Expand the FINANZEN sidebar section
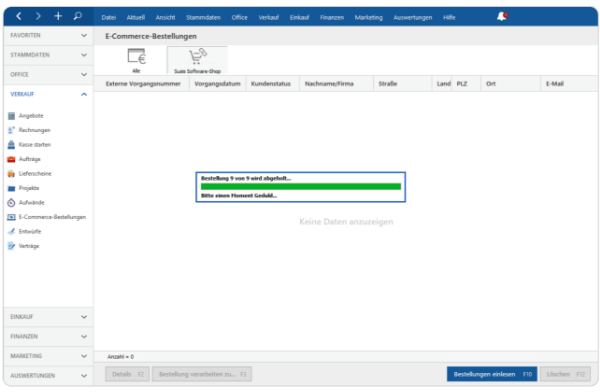Image resolution: width=600 pixels, height=392 pixels. (48, 336)
